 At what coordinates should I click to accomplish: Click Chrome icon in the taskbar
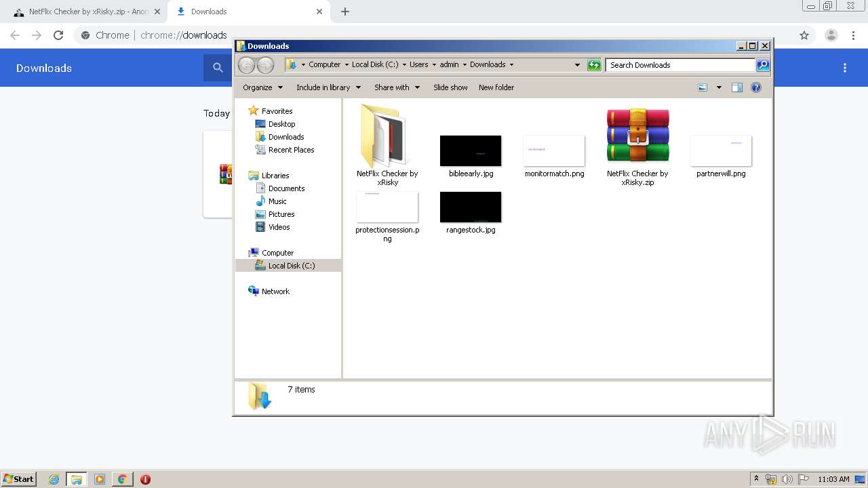point(122,479)
